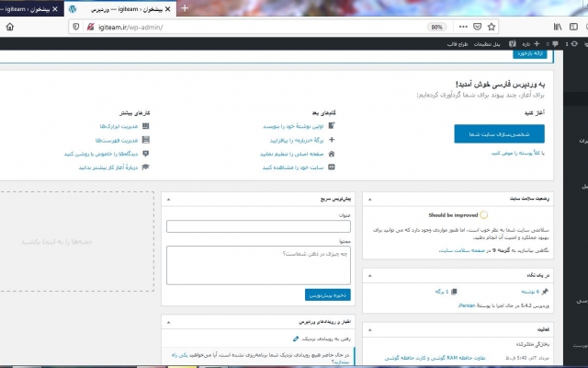588x368 pixels.
Task: Click the set homepage link
Action: 292,154
